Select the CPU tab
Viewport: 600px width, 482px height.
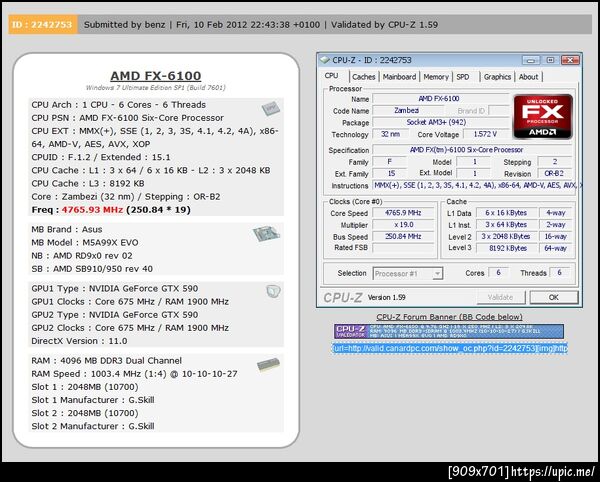point(331,76)
